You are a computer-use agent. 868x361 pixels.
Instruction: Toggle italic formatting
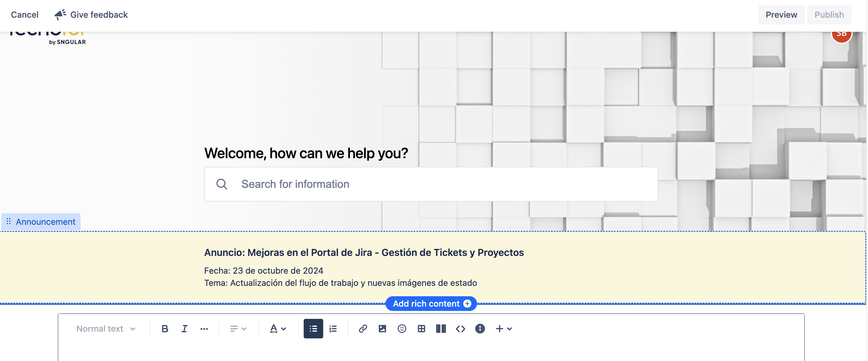(x=184, y=329)
